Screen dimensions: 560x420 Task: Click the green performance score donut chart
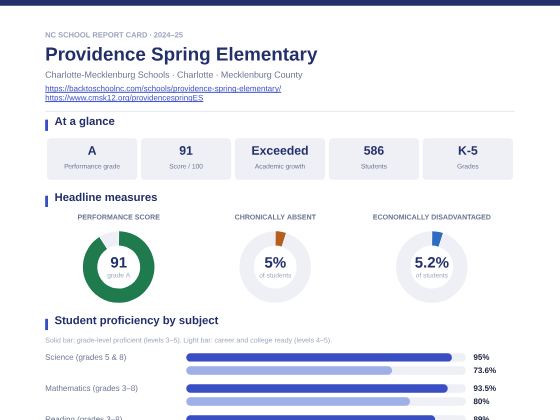(119, 267)
